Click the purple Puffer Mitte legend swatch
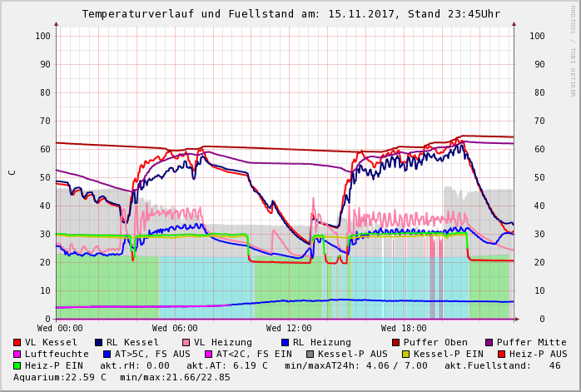 (x=489, y=342)
